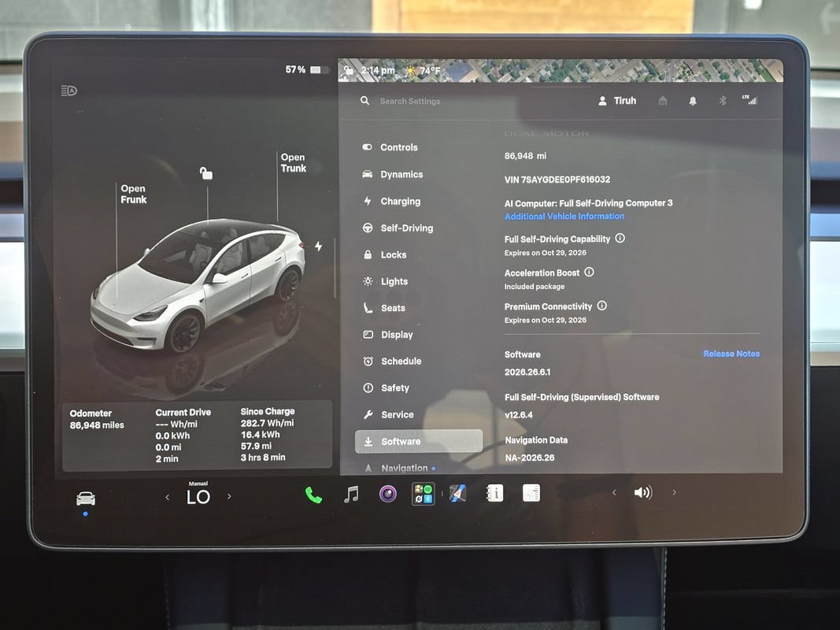
Task: Select Safety in the settings list
Action: pyautogui.click(x=387, y=388)
